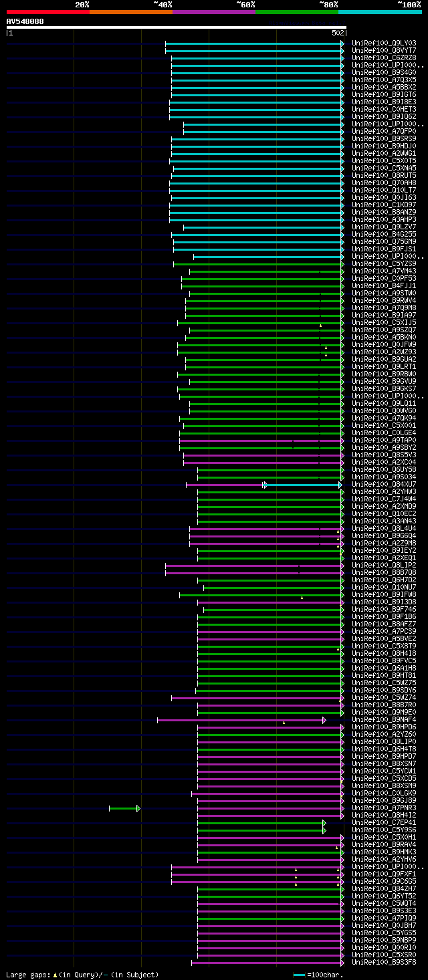Click the UniRef100_Q10NU7 entry

tap(384, 587)
